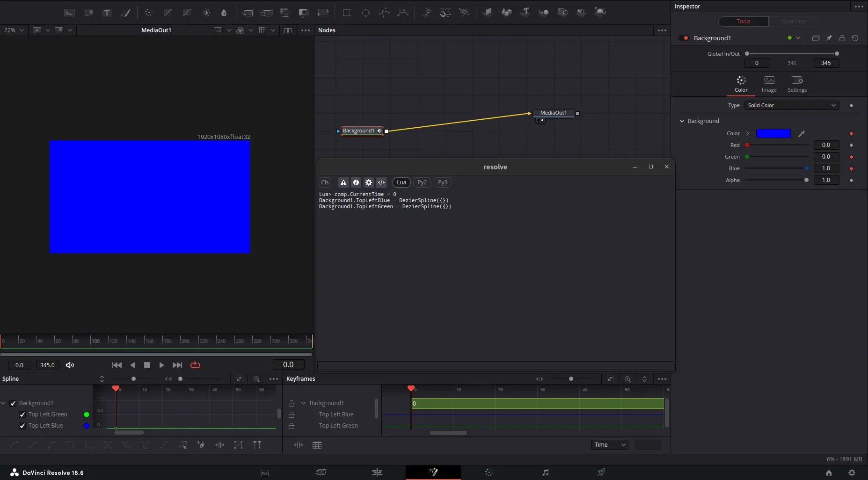
Task: Reset Background1 tool settings icon
Action: (855, 38)
